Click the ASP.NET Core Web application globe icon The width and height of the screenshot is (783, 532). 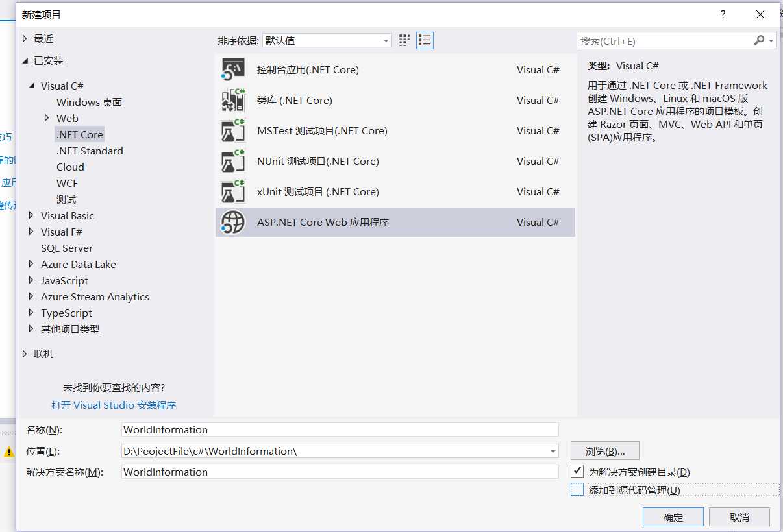(x=233, y=222)
